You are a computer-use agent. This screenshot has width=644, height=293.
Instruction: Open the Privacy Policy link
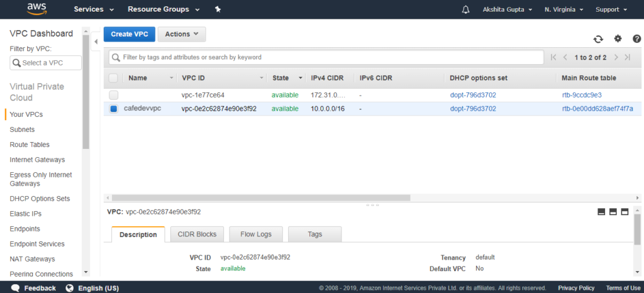(x=576, y=288)
